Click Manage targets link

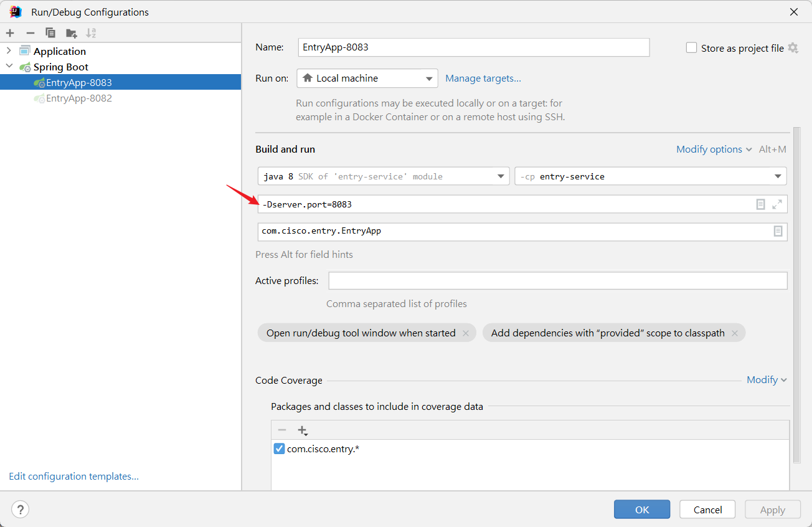coord(483,78)
